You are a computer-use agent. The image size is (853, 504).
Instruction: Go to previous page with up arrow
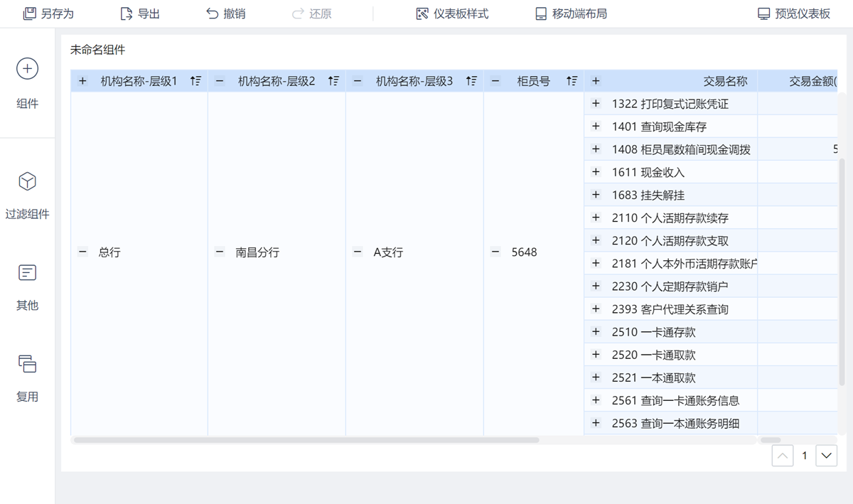pos(783,456)
